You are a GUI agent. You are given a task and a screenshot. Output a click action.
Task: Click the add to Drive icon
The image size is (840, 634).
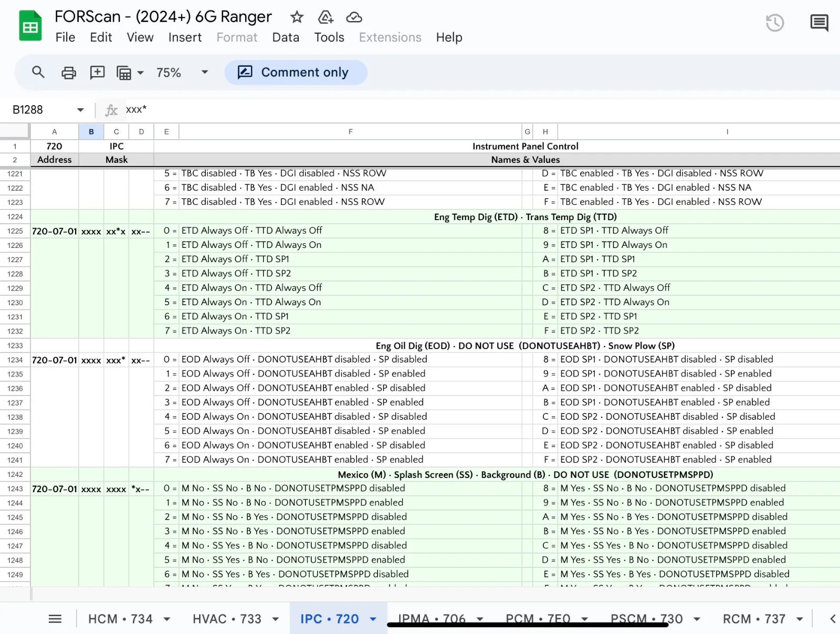(325, 17)
